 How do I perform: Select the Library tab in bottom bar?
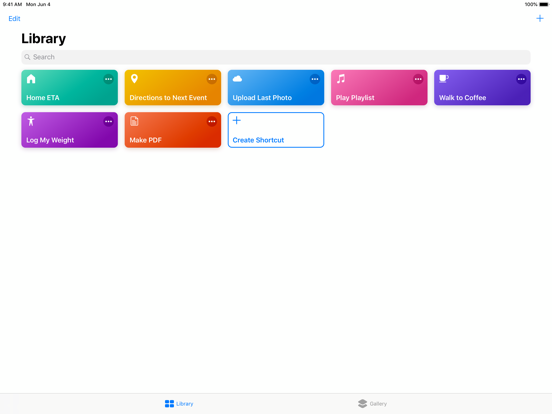coord(179,403)
